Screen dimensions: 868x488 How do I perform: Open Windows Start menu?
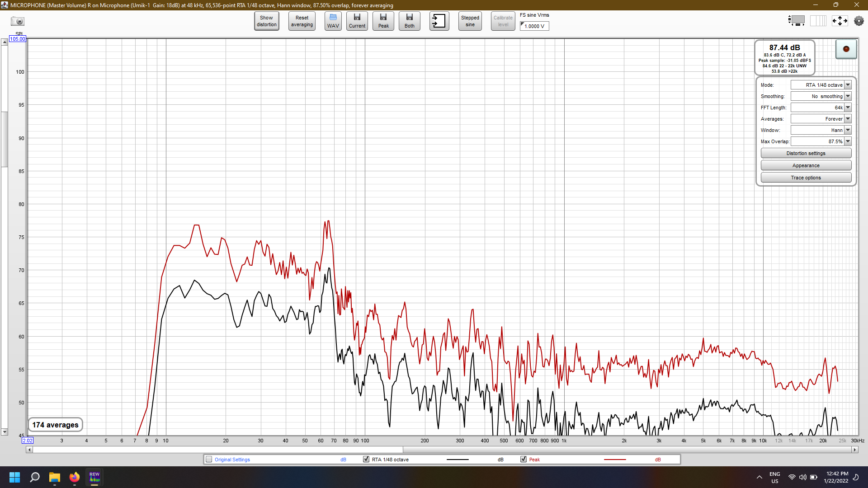coord(14,477)
